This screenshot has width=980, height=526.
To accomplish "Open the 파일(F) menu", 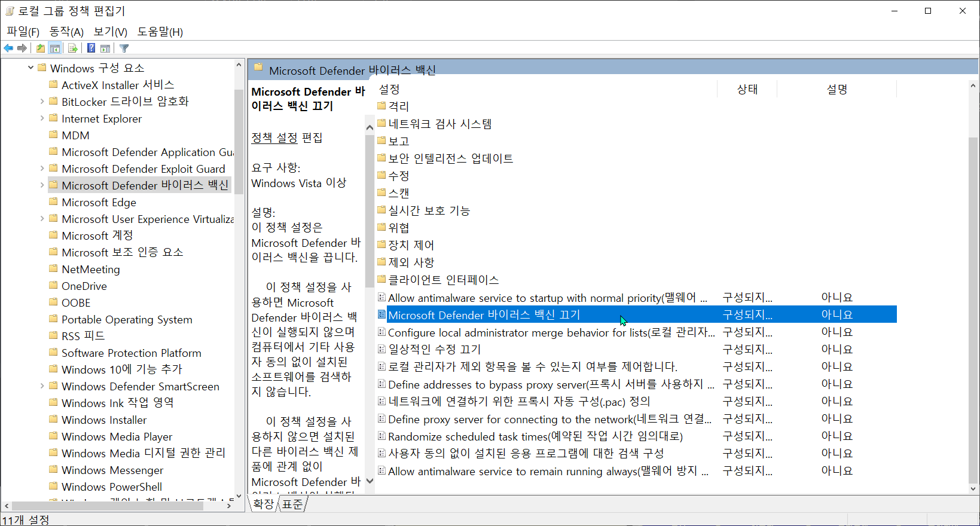I will tap(23, 32).
